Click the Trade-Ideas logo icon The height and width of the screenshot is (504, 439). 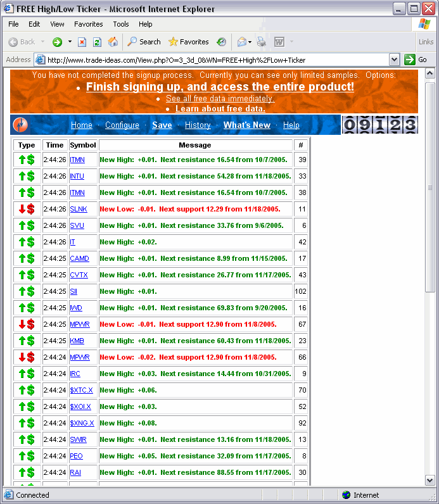[x=20, y=125]
